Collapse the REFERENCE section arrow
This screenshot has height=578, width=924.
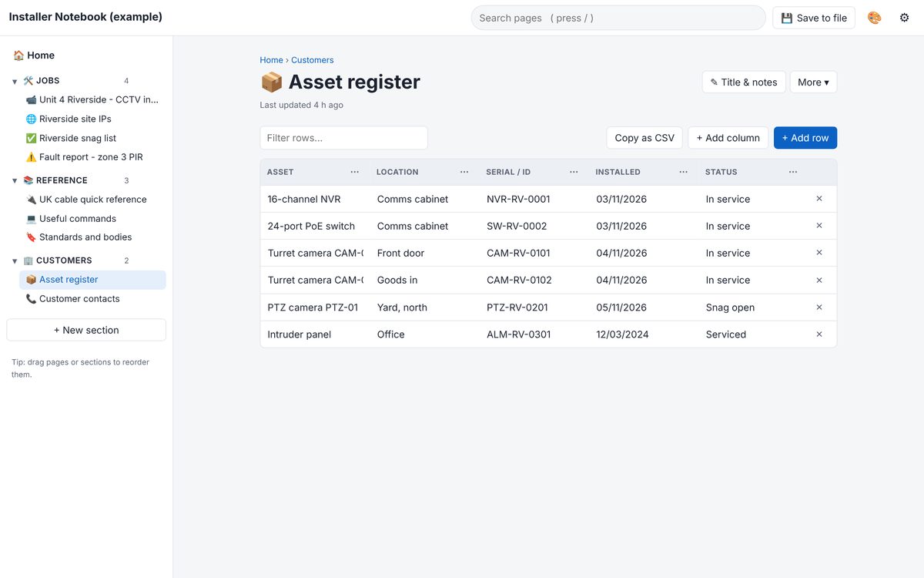coord(15,180)
